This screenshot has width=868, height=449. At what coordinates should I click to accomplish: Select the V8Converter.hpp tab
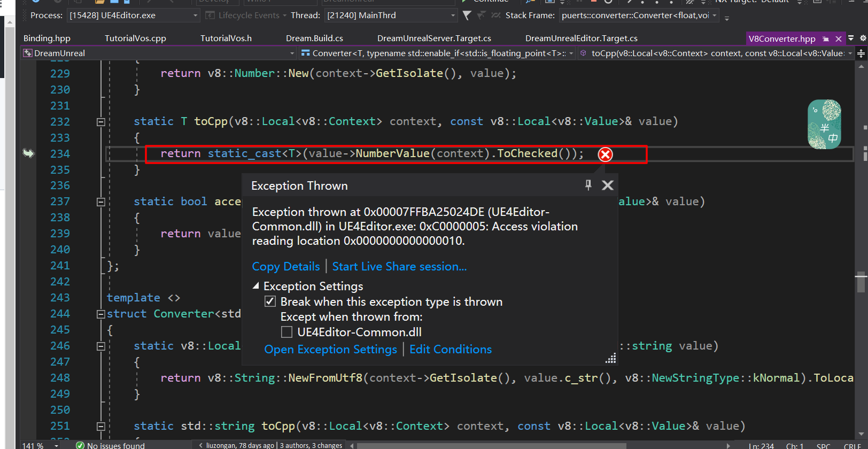pyautogui.click(x=782, y=38)
